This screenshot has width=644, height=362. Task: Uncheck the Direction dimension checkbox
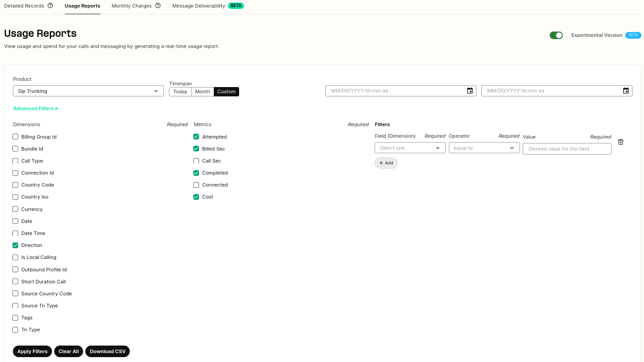[16, 245]
